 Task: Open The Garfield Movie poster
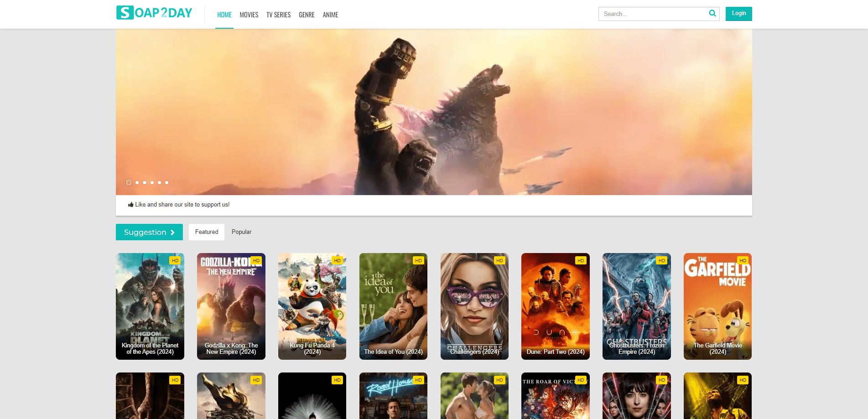(x=717, y=306)
